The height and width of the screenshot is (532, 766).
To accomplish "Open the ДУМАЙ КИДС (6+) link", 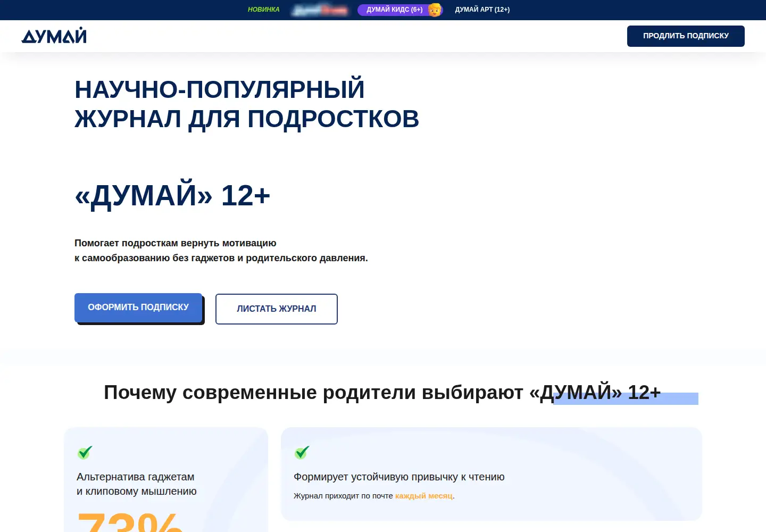I will coord(399,10).
